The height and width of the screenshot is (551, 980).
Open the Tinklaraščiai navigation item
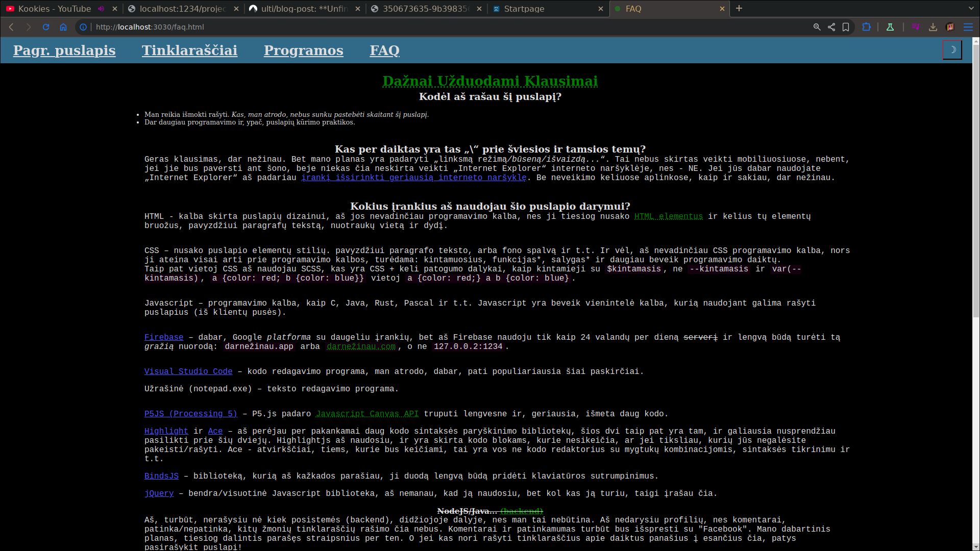pyautogui.click(x=189, y=51)
